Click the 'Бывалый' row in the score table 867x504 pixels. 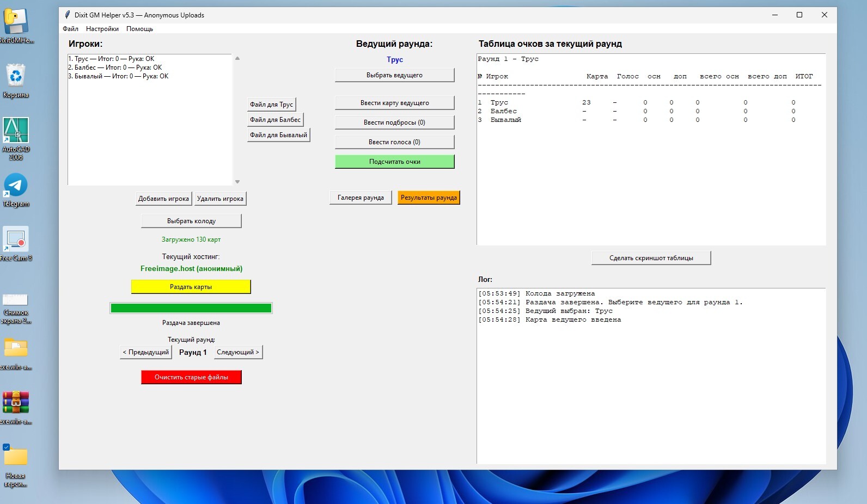(x=637, y=120)
